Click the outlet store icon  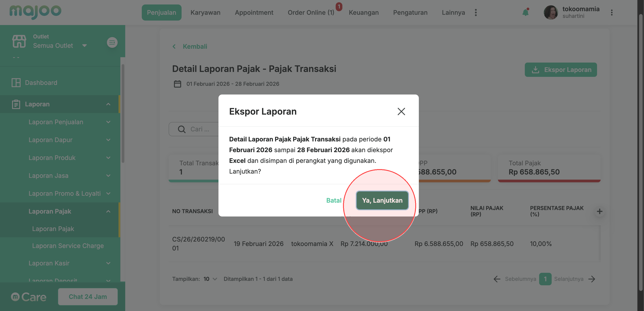pos(19,41)
